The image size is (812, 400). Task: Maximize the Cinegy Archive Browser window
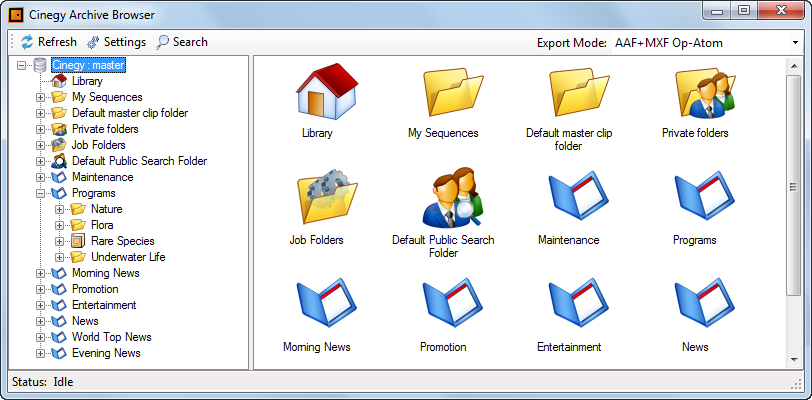tap(744, 10)
